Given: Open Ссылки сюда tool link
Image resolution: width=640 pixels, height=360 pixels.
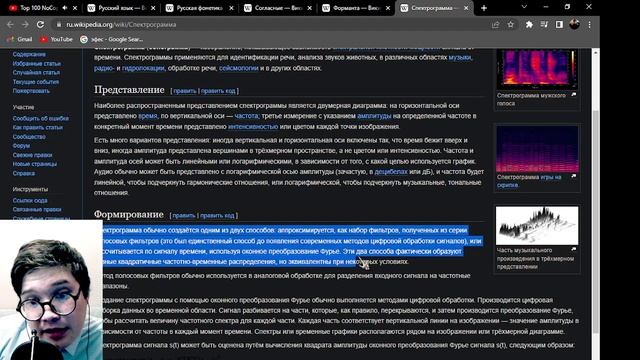Looking at the screenshot, I should pos(30,200).
